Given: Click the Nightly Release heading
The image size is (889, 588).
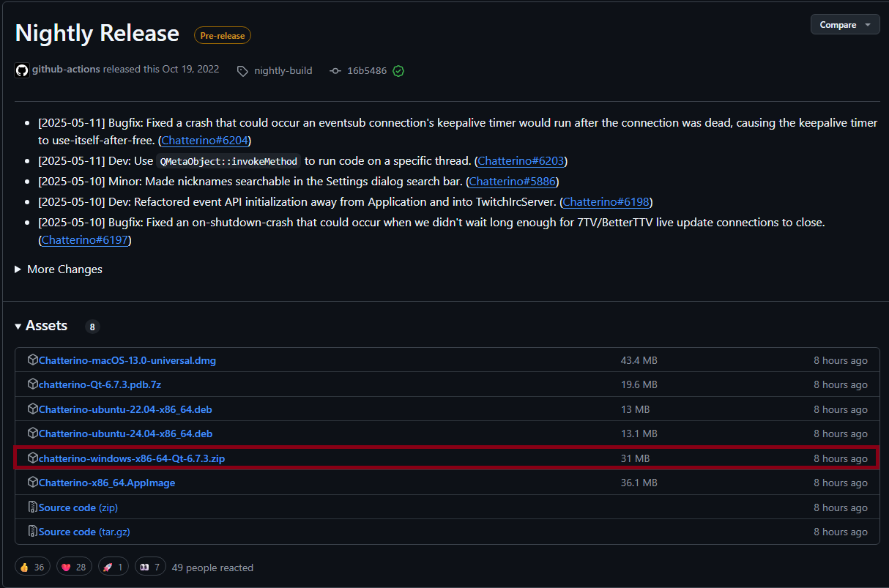Looking at the screenshot, I should click(97, 34).
